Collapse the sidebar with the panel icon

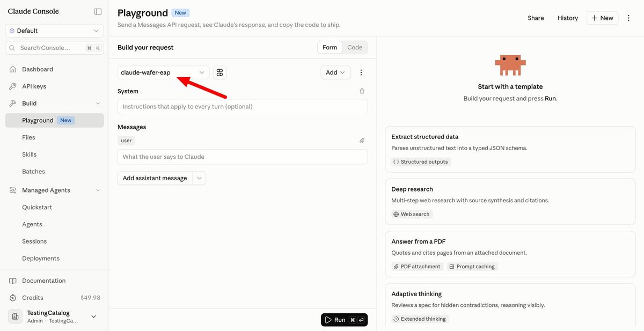(98, 11)
